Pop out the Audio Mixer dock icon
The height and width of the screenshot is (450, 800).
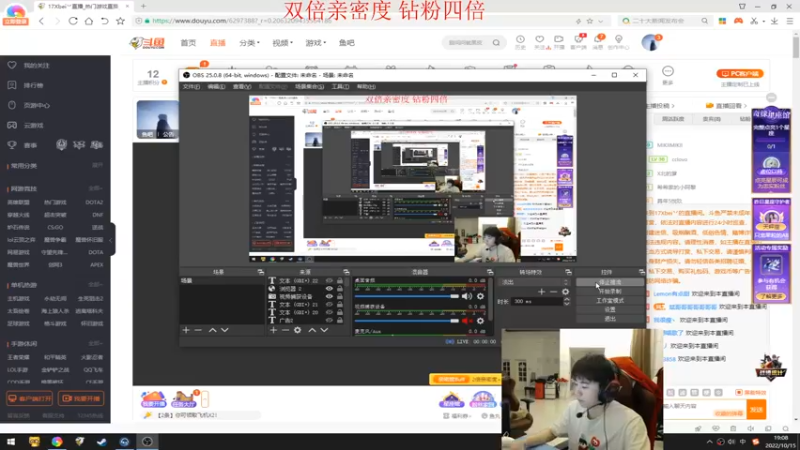click(490, 272)
